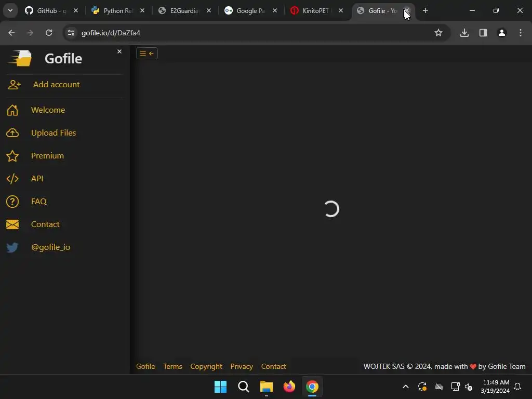Show hidden system tray icons
Image resolution: width=532 pixels, height=399 pixels.
click(405, 387)
